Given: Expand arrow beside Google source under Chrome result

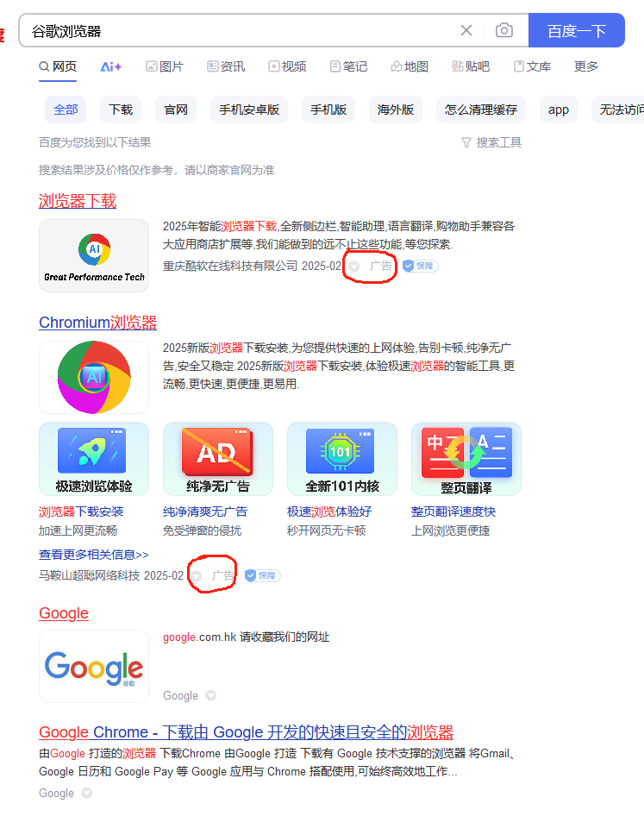Looking at the screenshot, I should [87, 793].
